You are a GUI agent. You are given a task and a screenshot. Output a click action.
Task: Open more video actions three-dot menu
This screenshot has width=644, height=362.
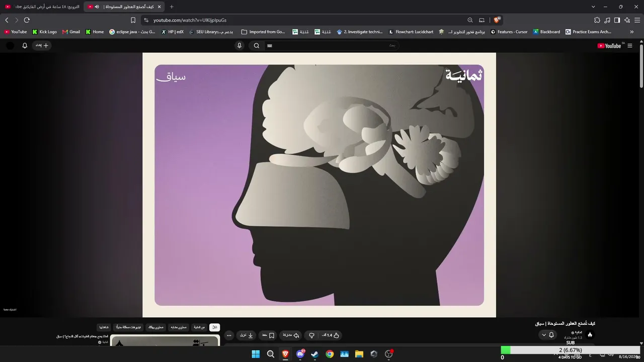point(229,335)
